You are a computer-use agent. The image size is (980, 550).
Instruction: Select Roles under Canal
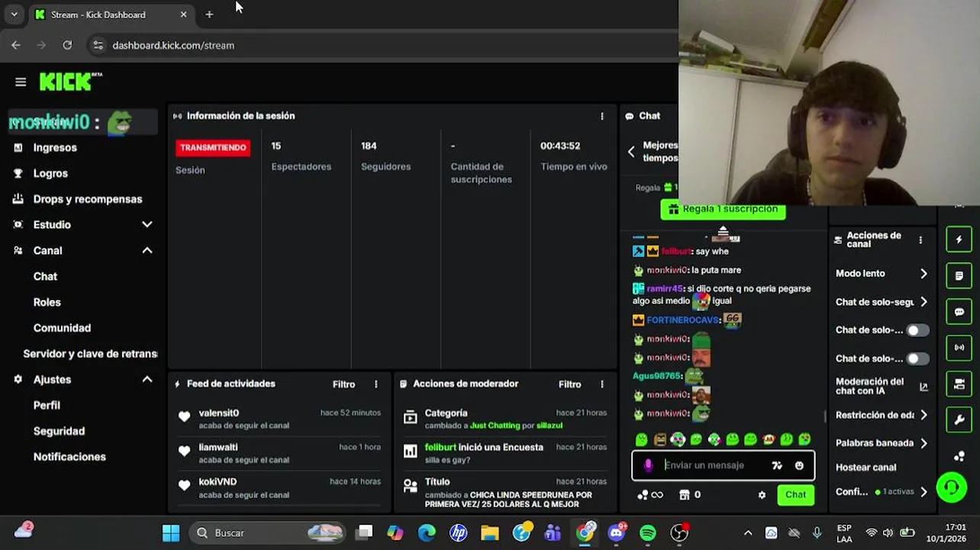coord(47,302)
